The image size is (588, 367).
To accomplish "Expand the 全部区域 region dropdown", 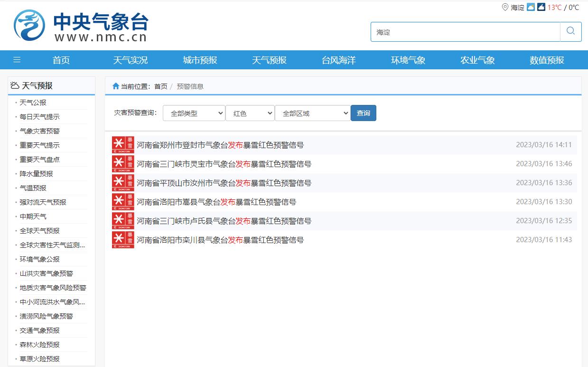I will tap(312, 113).
